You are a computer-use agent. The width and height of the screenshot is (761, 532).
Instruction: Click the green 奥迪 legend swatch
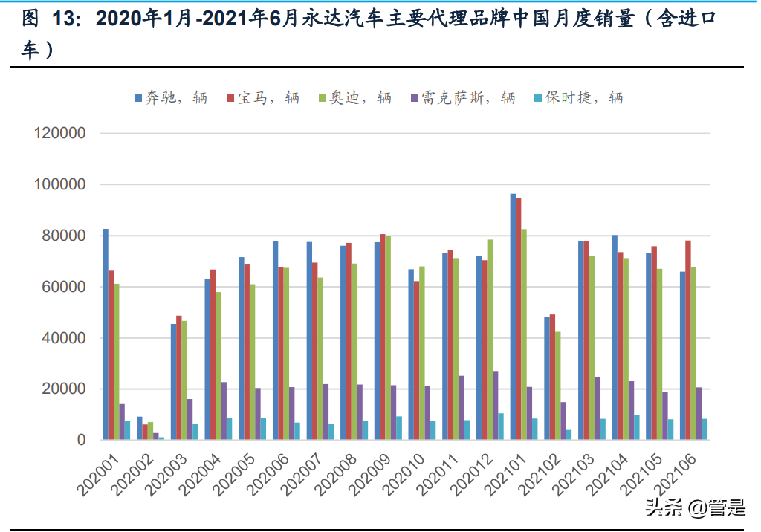point(323,99)
